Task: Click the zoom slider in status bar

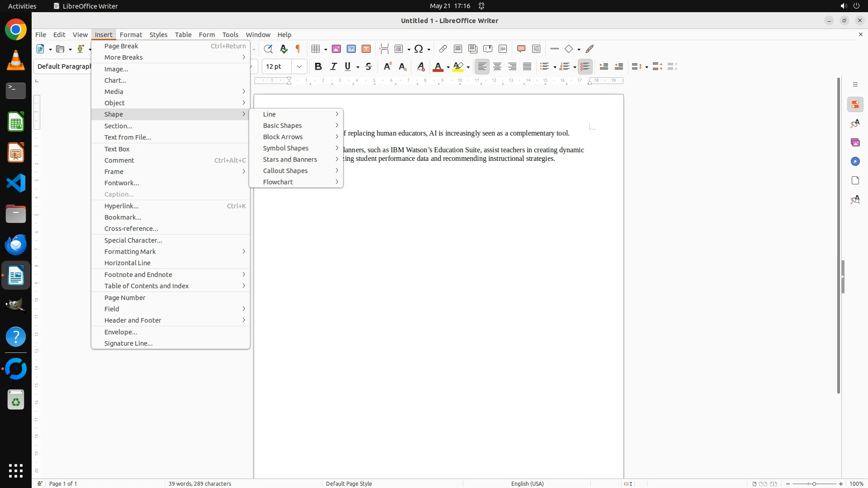Action: [814, 483]
